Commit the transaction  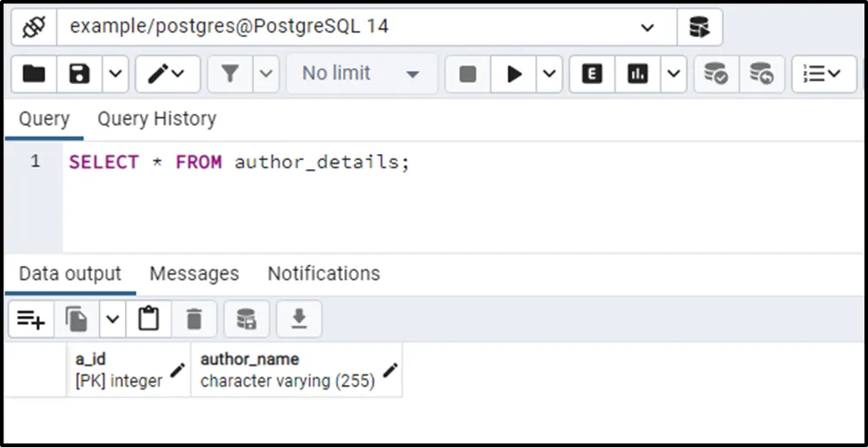[x=716, y=74]
